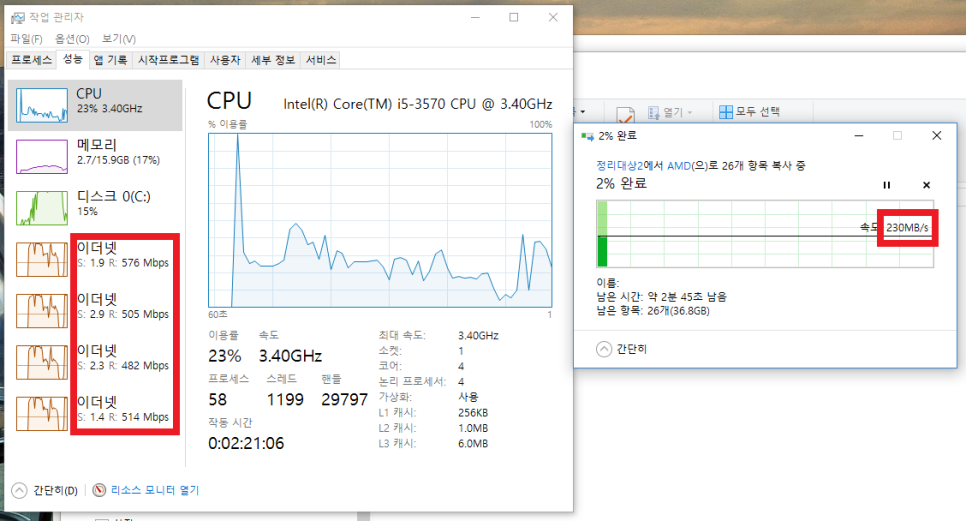Click the 프로세스 count 58
The width and height of the screenshot is (966, 521).
pos(217,400)
